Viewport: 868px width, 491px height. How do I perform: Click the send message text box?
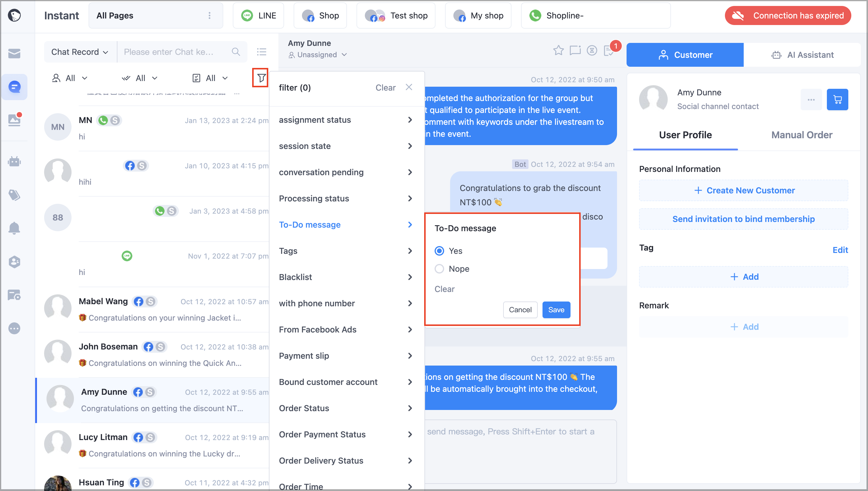coord(520,452)
